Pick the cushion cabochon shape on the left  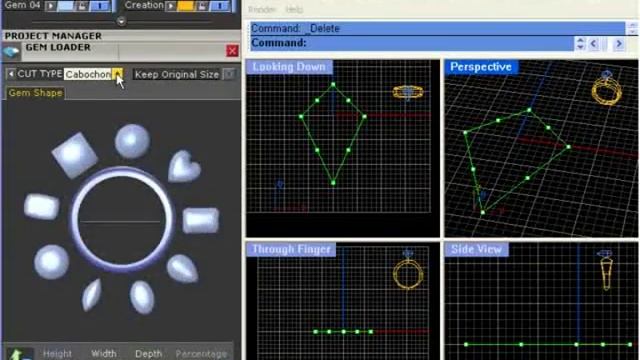42,207
